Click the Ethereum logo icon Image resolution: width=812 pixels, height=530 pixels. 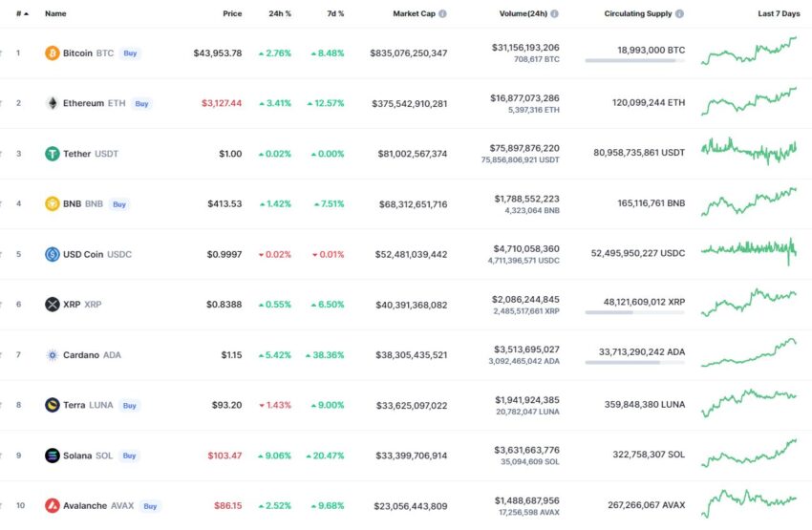[53, 103]
